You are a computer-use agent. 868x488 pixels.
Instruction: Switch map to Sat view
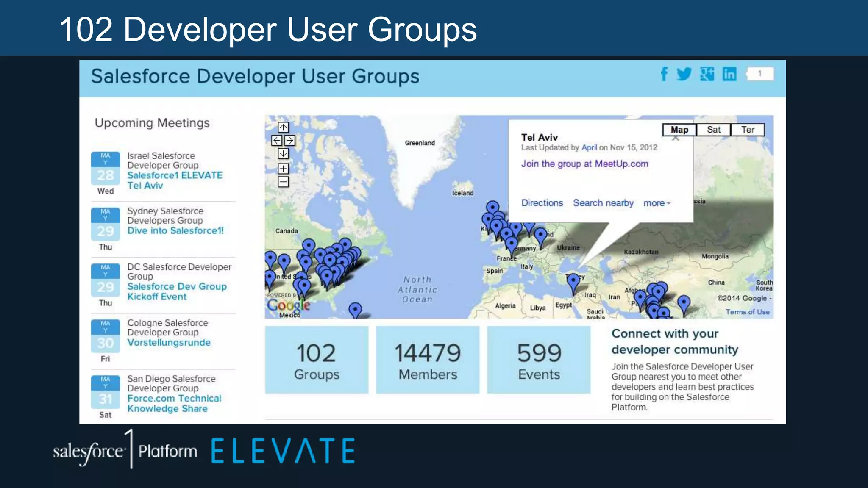pyautogui.click(x=714, y=130)
